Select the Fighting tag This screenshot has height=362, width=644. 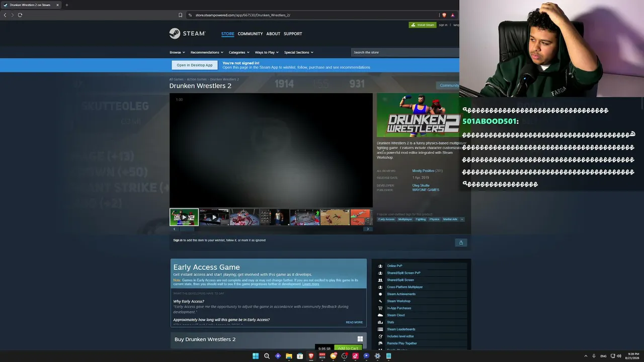(x=421, y=219)
